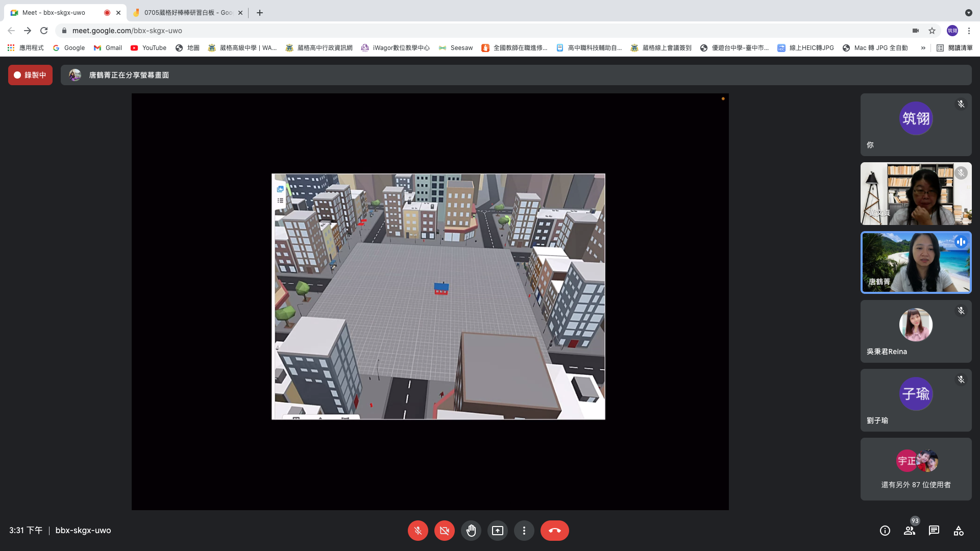980x551 pixels.
Task: Open a new browser tab
Action: (x=260, y=13)
